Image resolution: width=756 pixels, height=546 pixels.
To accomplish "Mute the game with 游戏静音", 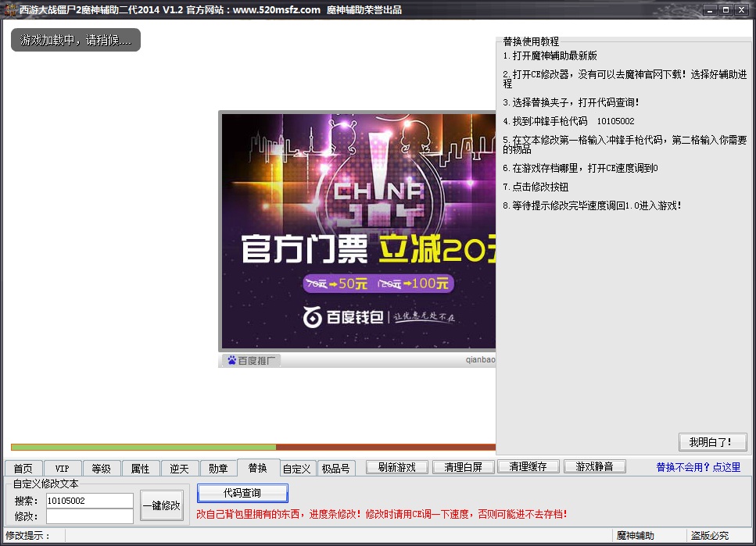I will [x=594, y=466].
